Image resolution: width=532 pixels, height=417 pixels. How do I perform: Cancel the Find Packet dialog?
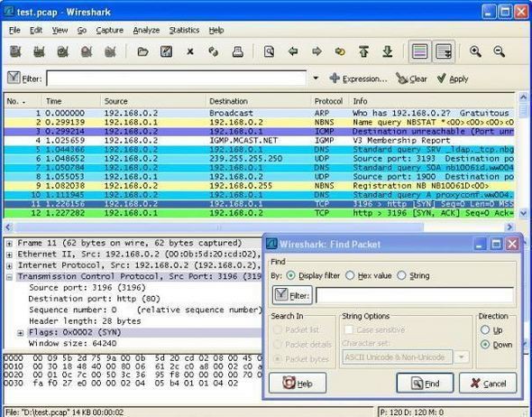488,383
